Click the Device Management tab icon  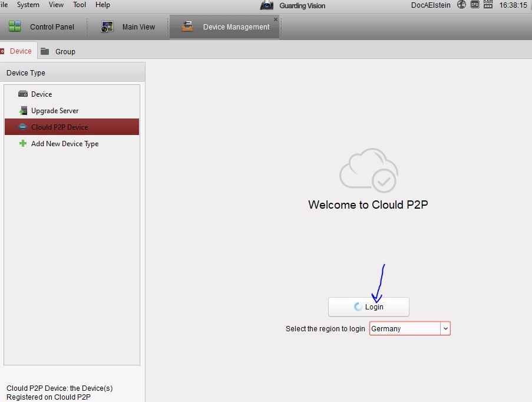click(x=187, y=26)
